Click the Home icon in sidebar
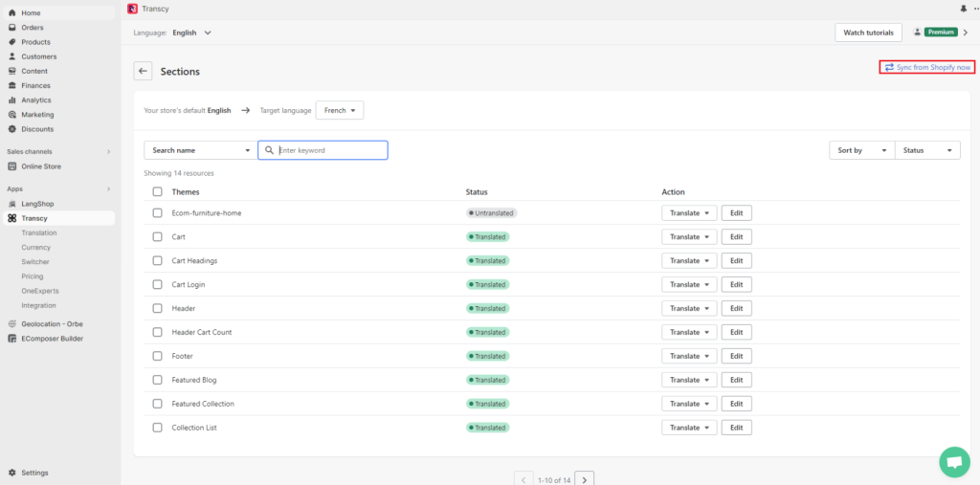This screenshot has width=980, height=485. click(11, 13)
